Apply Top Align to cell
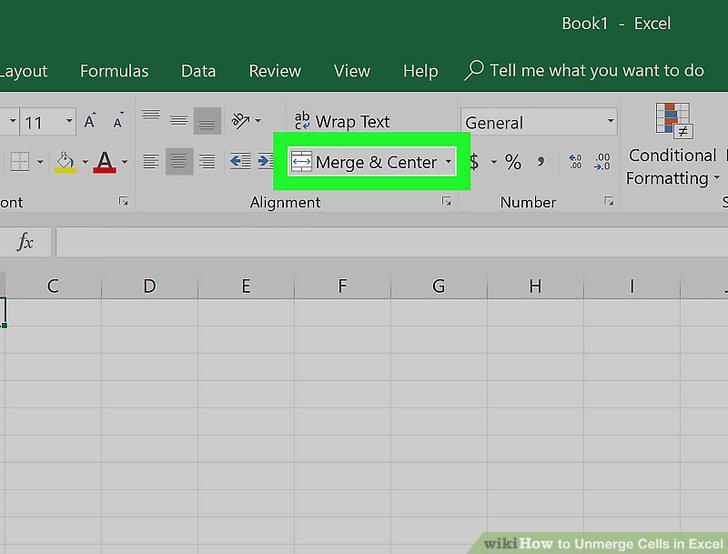 click(151, 116)
